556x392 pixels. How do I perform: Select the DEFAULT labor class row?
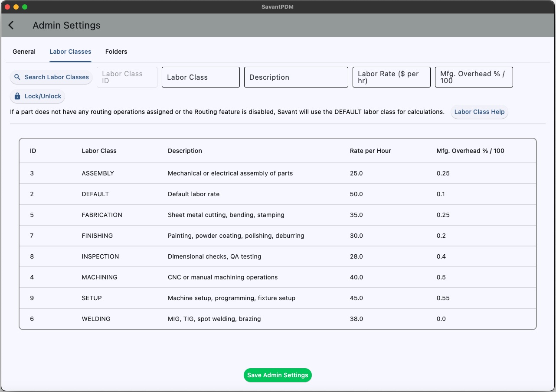click(278, 194)
